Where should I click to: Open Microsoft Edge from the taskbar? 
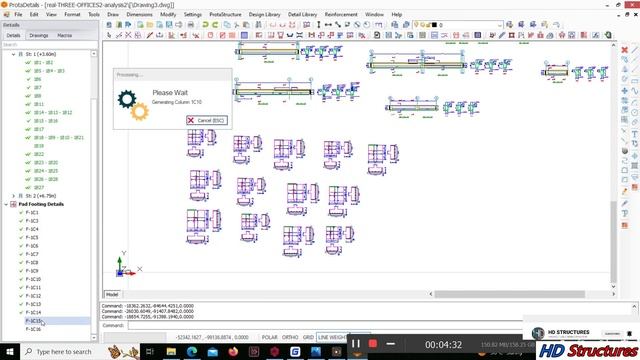click(192, 351)
